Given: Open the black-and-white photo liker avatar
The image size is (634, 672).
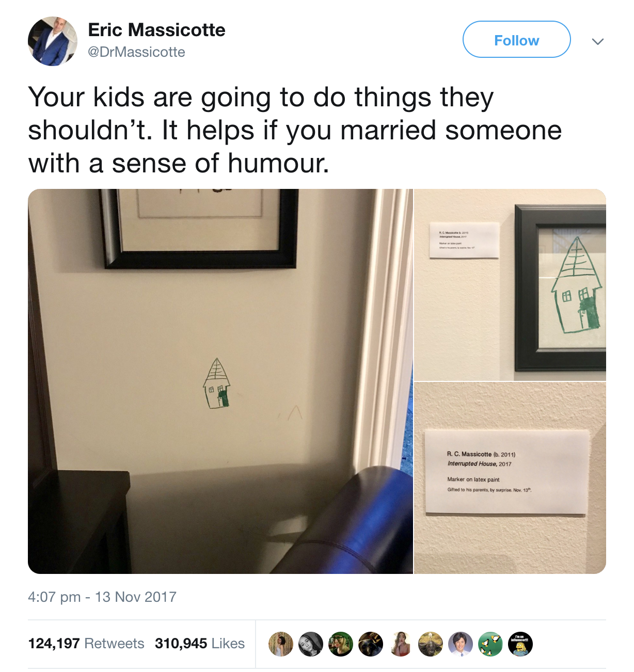Looking at the screenshot, I should (311, 644).
